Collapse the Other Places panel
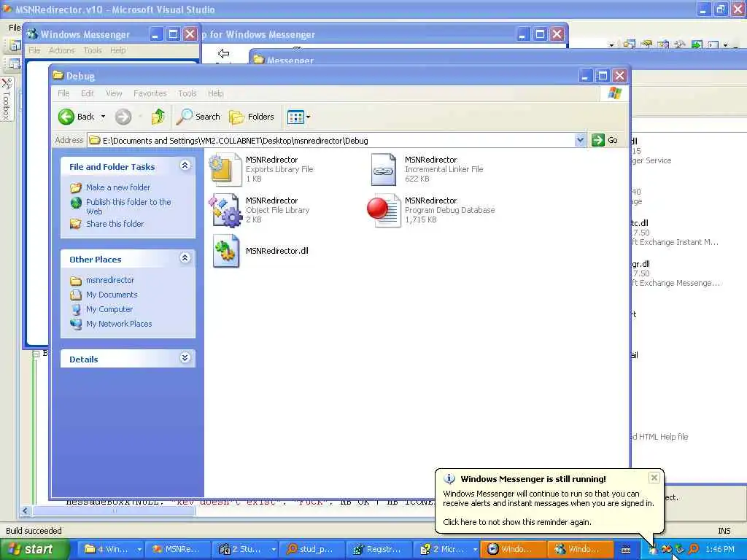This screenshot has height=560, width=747. (185, 258)
